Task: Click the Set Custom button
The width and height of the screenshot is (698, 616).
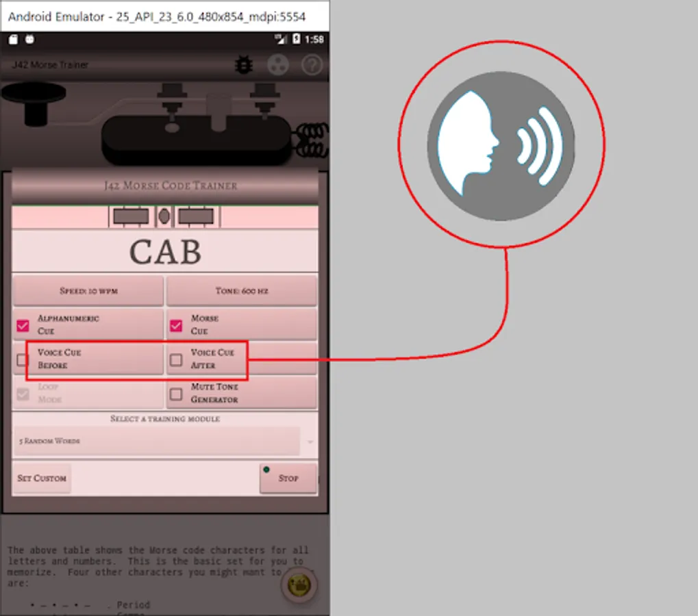Action: (x=42, y=478)
